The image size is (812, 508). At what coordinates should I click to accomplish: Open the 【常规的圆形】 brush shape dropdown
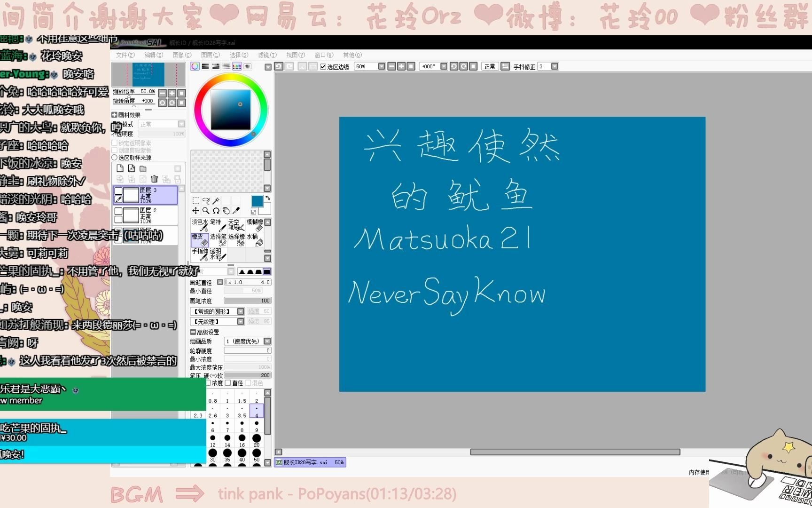pos(241,311)
